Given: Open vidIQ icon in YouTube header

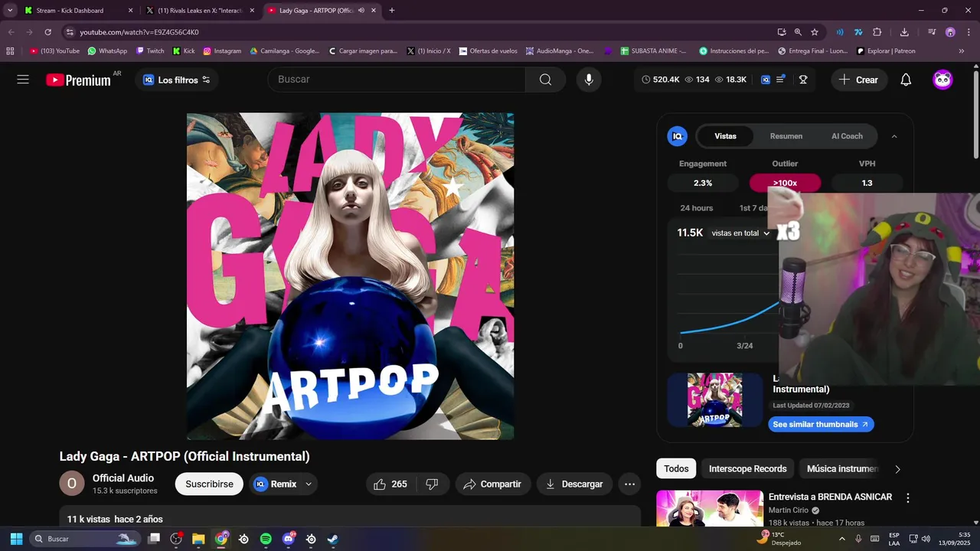Looking at the screenshot, I should (766, 80).
